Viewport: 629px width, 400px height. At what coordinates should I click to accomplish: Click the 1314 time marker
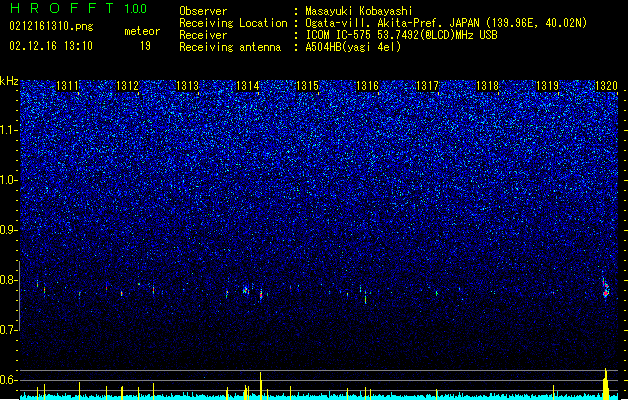pos(248,86)
